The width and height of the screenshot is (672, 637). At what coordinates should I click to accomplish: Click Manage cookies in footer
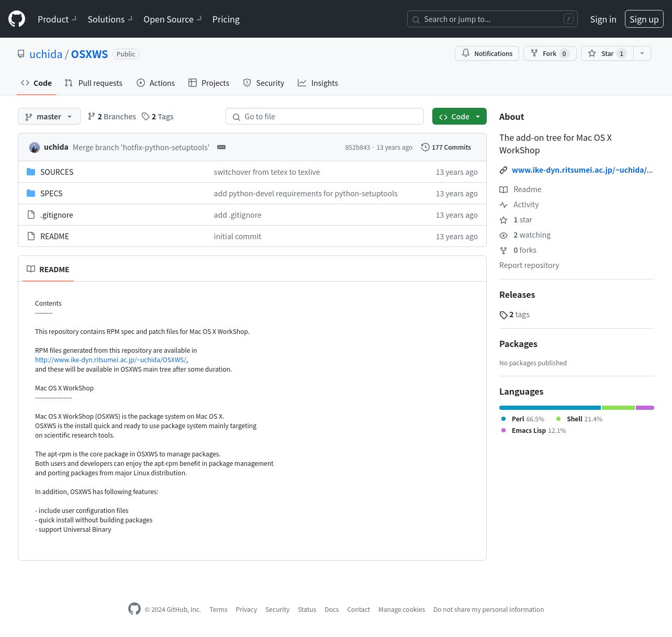coord(401,609)
